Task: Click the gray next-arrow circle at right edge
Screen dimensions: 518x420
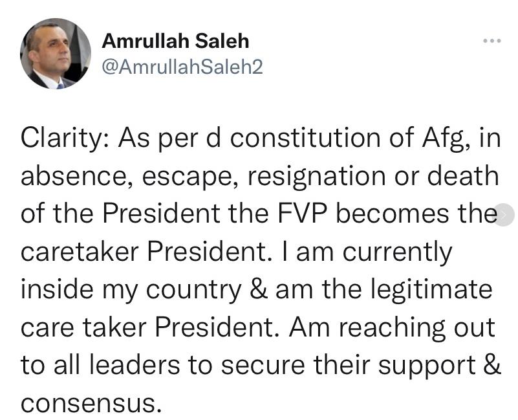Action: click(x=505, y=215)
